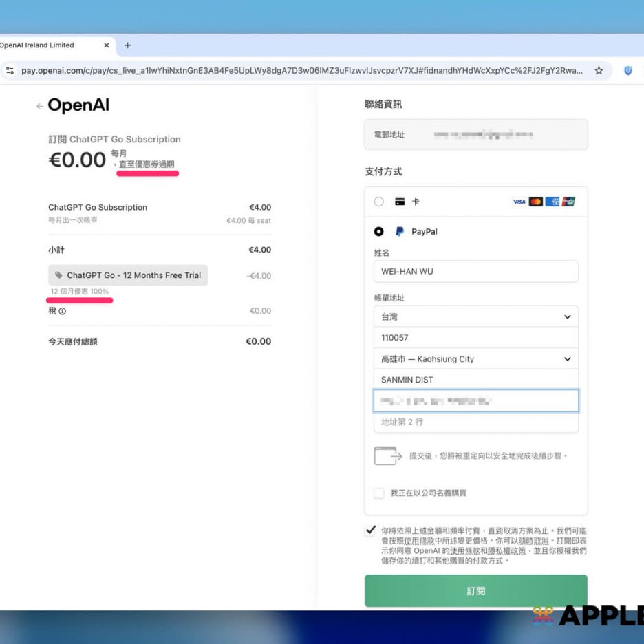Open a new browser tab
Image resolution: width=644 pixels, height=644 pixels.
(x=127, y=45)
